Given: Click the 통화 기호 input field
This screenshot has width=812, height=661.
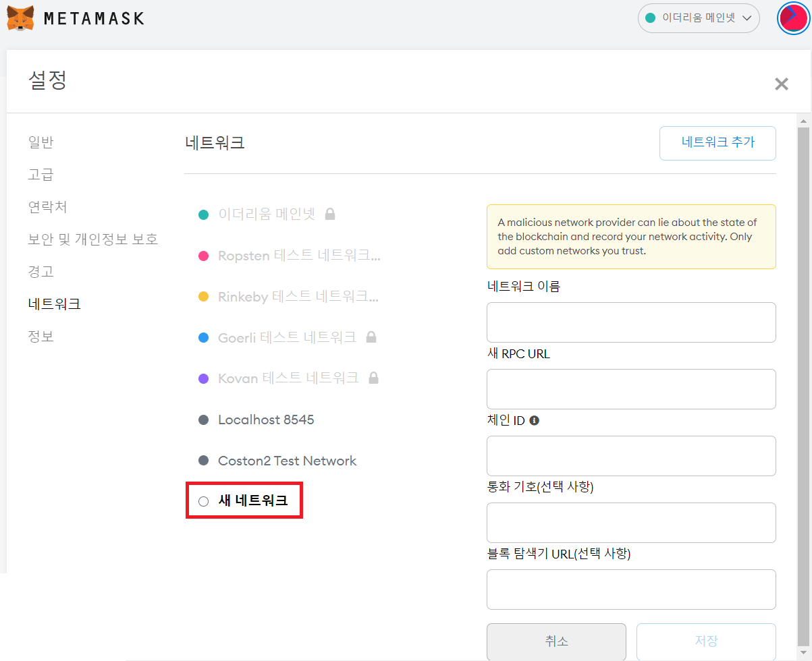Looking at the screenshot, I should [631, 523].
